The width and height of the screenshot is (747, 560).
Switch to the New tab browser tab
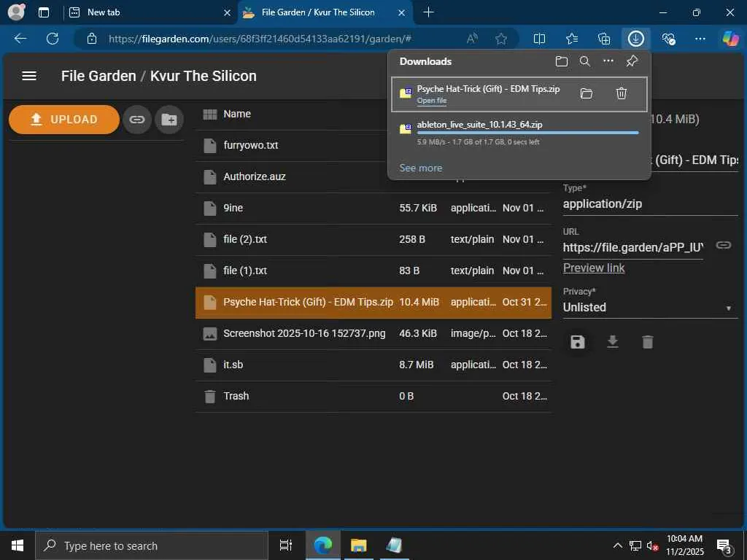click(x=150, y=12)
